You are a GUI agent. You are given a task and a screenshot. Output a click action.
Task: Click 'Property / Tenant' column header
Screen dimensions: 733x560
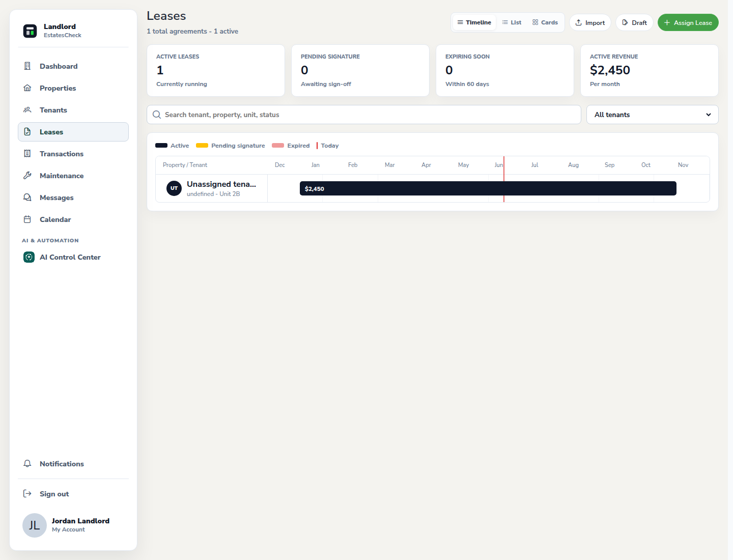(x=185, y=165)
